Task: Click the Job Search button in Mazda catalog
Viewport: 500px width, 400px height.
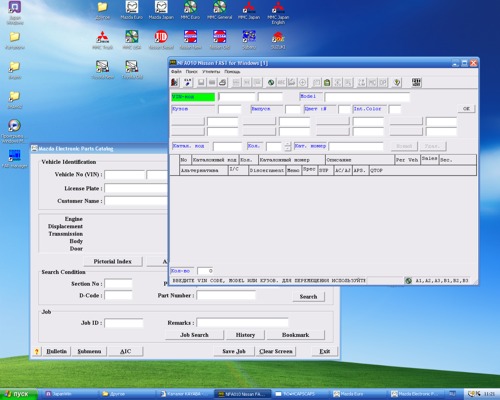Action: point(194,335)
